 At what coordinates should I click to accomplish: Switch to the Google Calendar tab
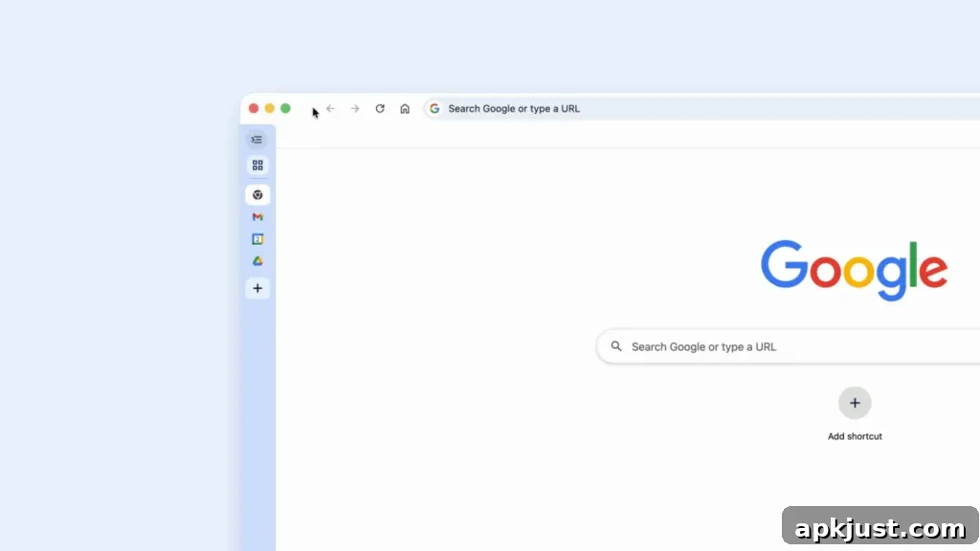pos(257,239)
